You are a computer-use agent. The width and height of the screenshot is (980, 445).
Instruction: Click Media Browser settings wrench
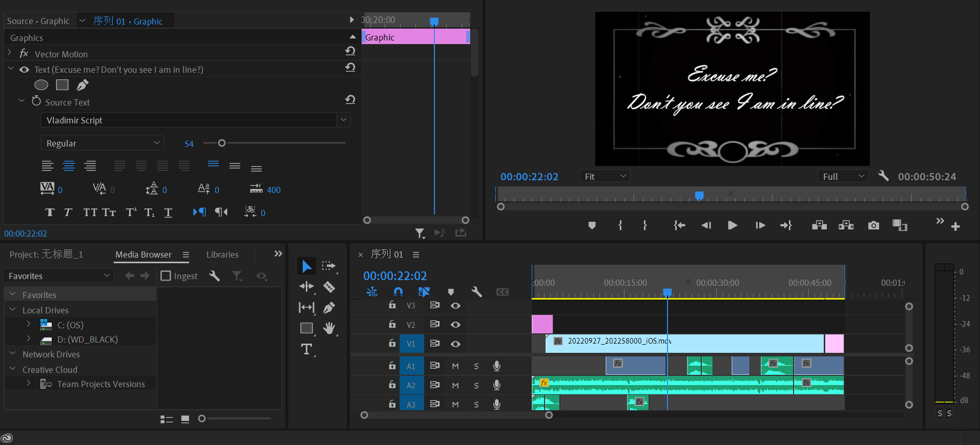[x=214, y=276]
